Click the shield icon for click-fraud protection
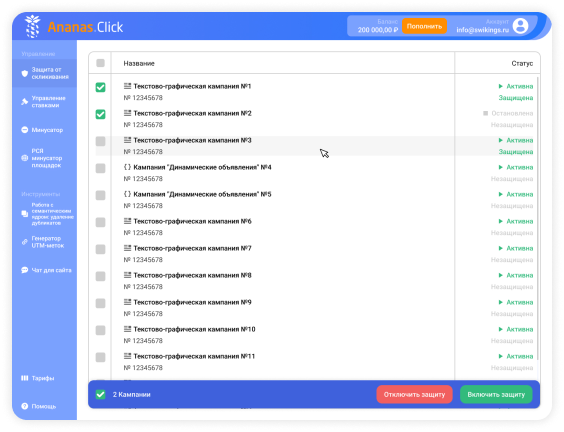Screen dimensions: 564x432 (x=24, y=73)
